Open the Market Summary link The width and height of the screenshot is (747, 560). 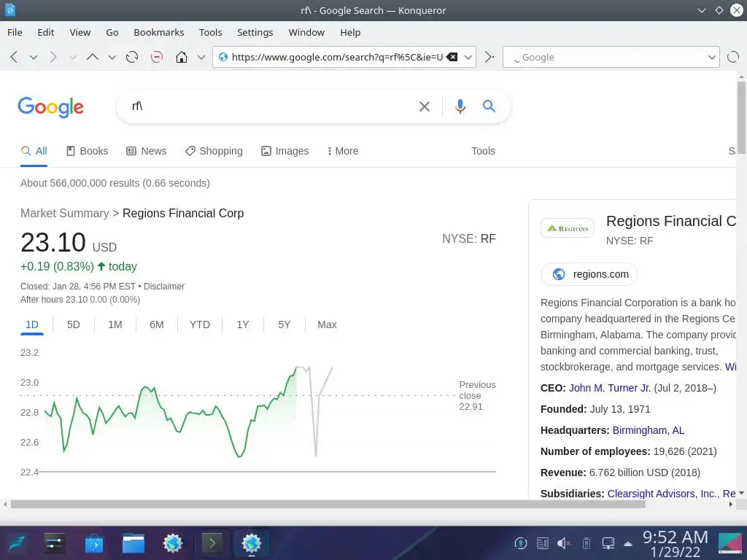pos(65,214)
